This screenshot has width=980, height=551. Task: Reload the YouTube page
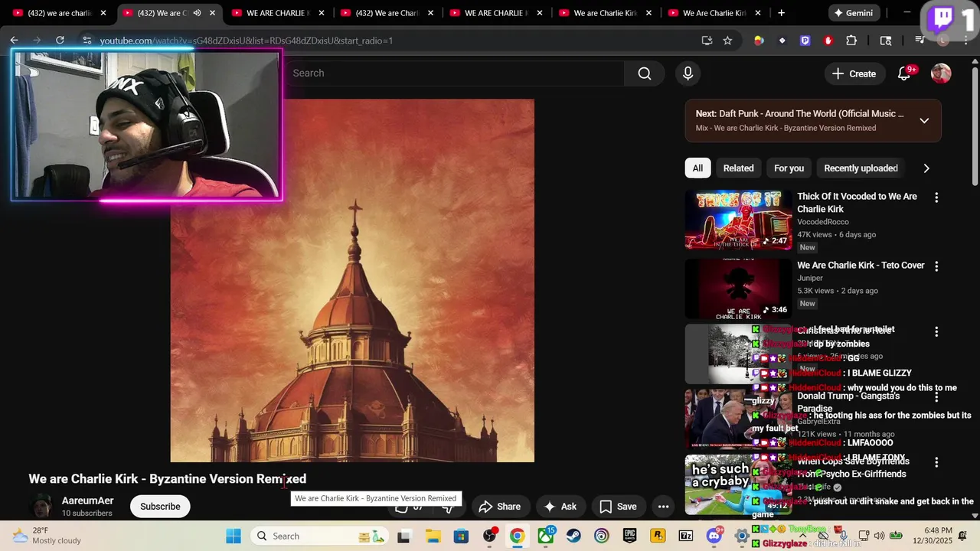(x=60, y=40)
